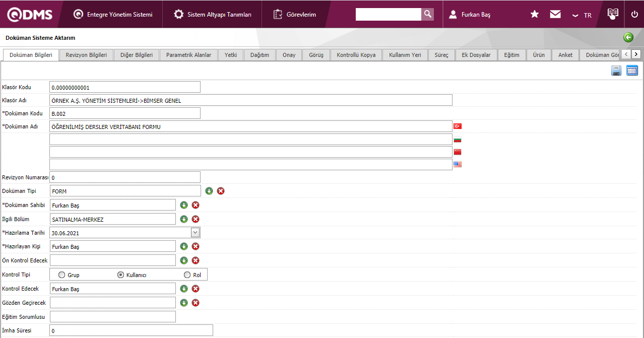Clear Doküman Sahibi with the red X icon
This screenshot has height=338, width=644.
click(196, 205)
